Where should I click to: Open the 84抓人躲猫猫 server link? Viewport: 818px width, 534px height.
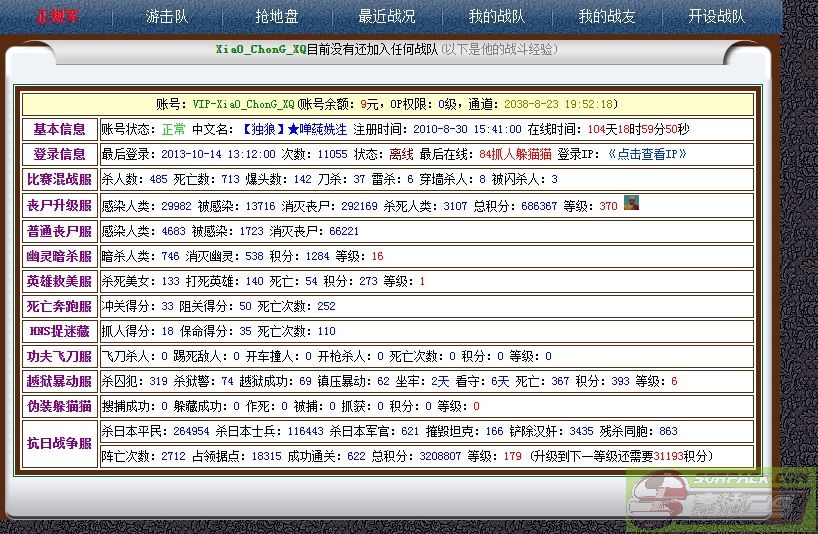click(x=517, y=155)
